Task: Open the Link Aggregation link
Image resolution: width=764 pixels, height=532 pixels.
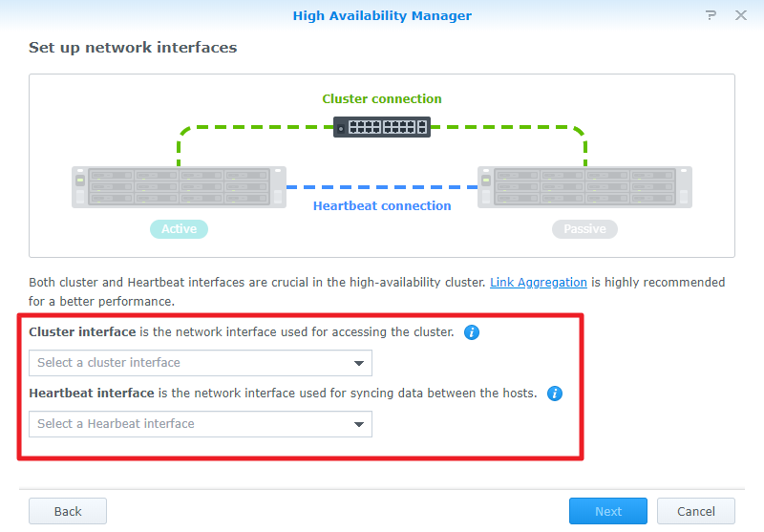Action: coord(539,283)
